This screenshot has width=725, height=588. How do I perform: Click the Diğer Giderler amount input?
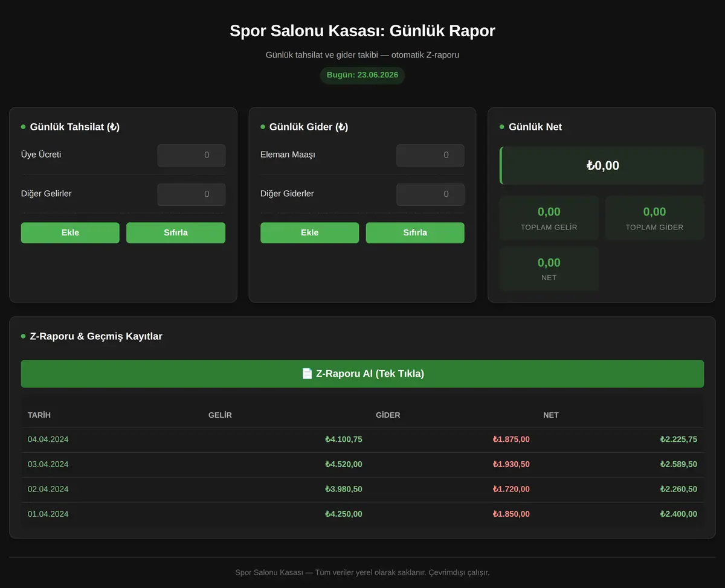point(430,194)
